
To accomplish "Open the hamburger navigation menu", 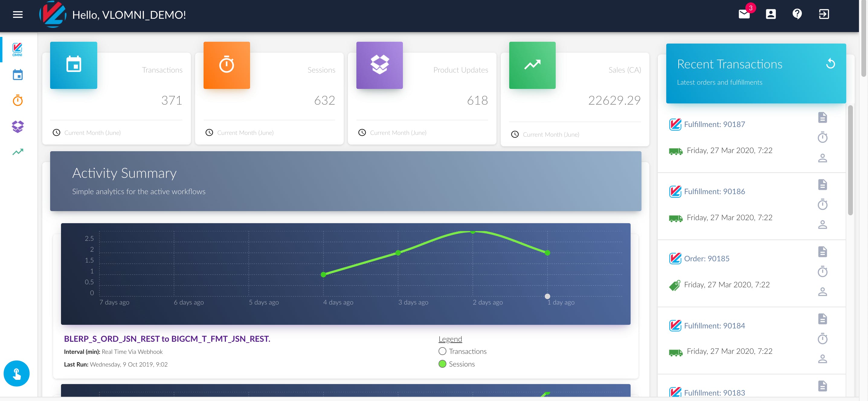I will pos(18,15).
